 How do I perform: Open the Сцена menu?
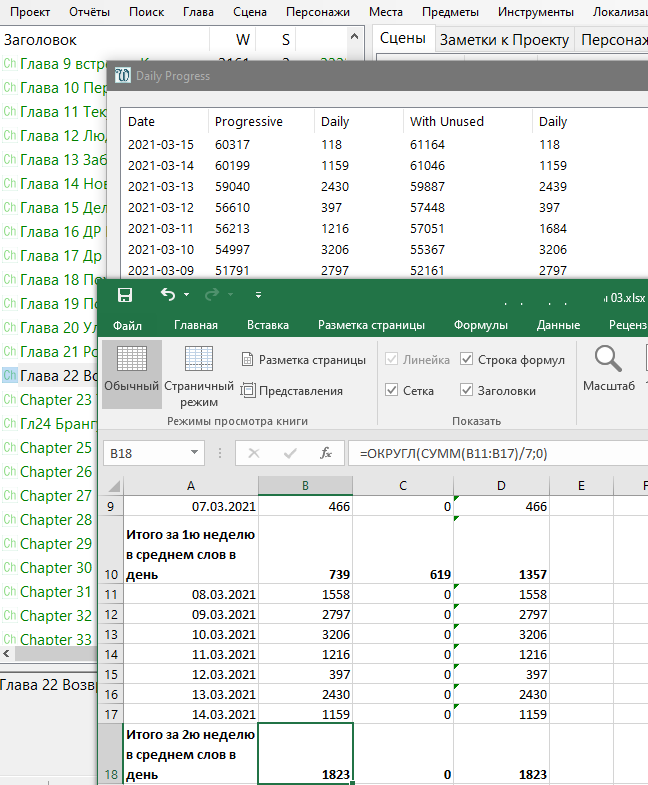250,12
